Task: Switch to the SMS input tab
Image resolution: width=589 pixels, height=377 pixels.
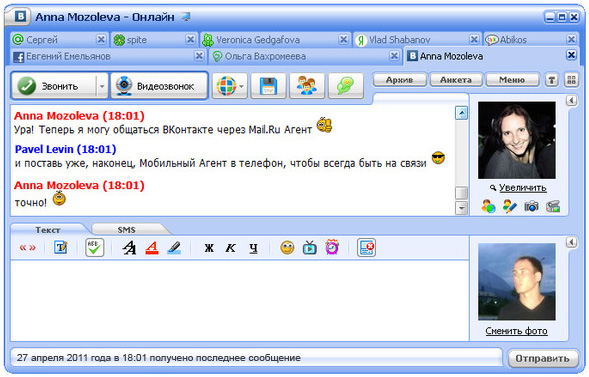Action: click(127, 229)
